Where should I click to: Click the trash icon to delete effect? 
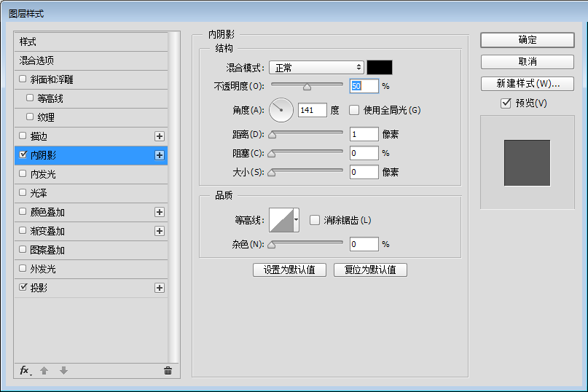(168, 371)
